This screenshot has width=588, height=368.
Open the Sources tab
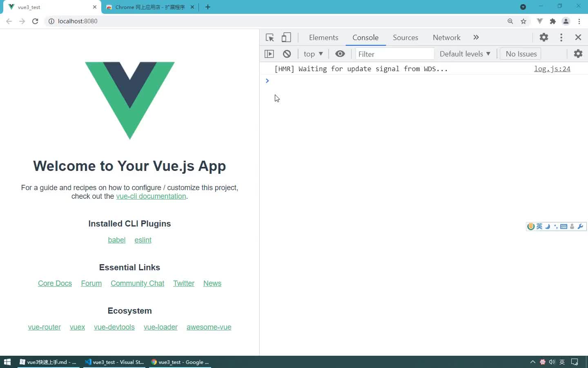coord(405,38)
